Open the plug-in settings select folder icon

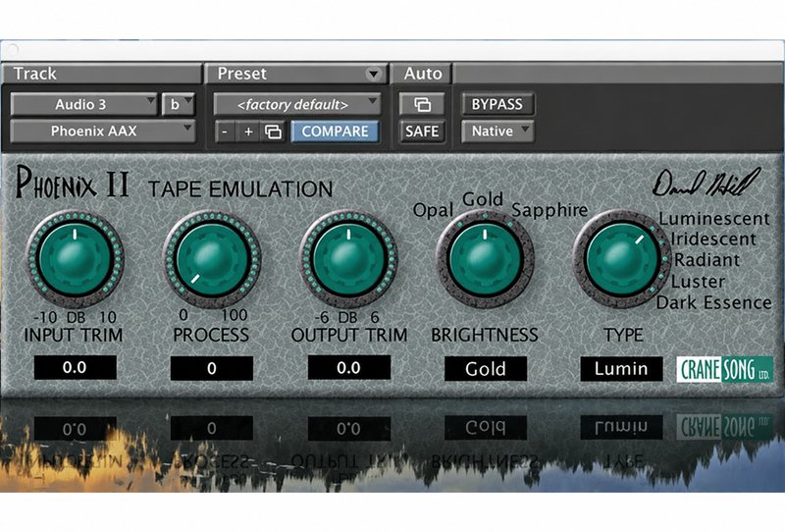tap(273, 132)
